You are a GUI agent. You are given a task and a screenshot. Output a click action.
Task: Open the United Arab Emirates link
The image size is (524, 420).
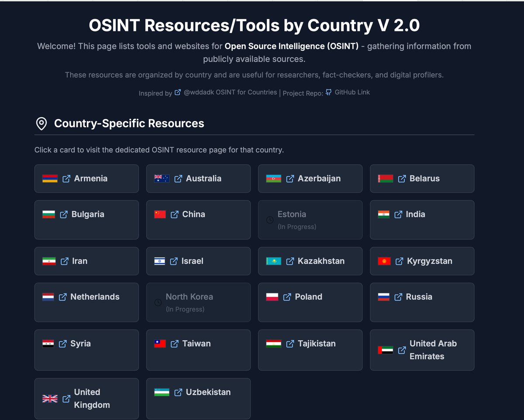(422, 350)
